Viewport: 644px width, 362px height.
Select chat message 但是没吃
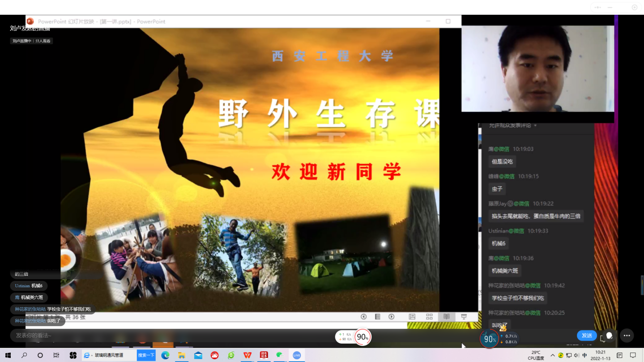[x=502, y=162]
